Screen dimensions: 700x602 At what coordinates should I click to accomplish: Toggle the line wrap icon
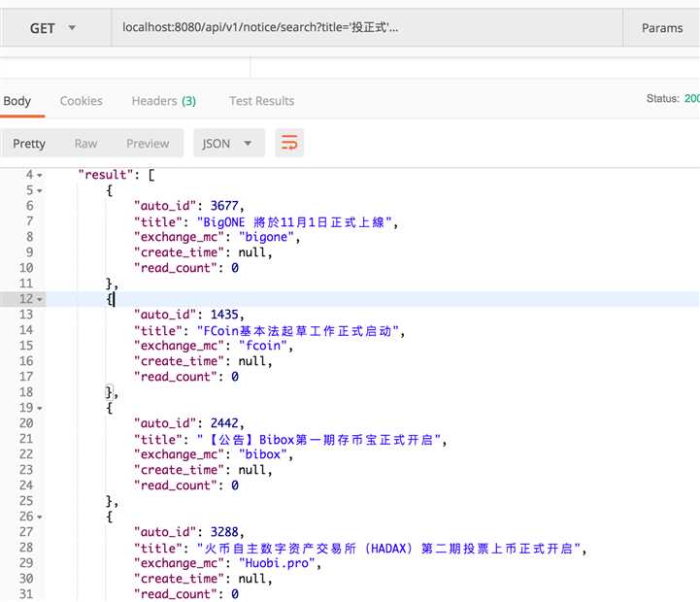289,143
